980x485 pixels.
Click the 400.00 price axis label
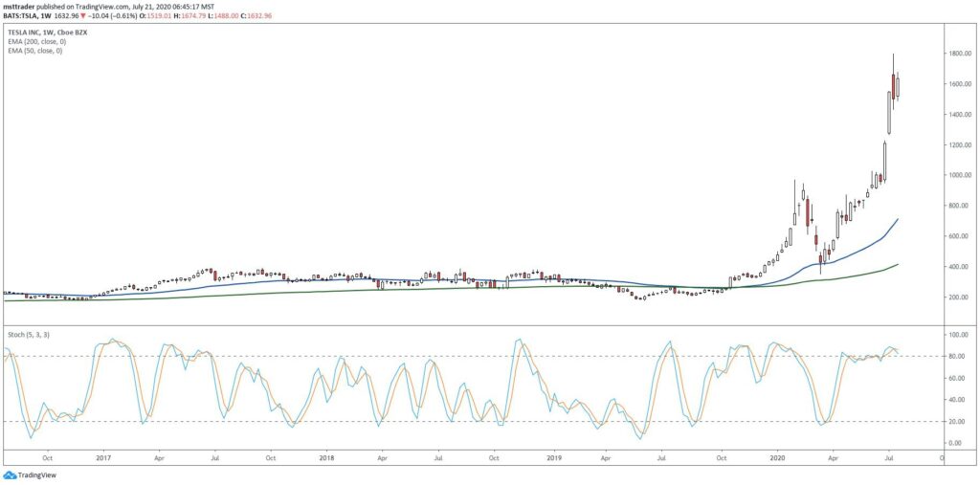pyautogui.click(x=957, y=267)
